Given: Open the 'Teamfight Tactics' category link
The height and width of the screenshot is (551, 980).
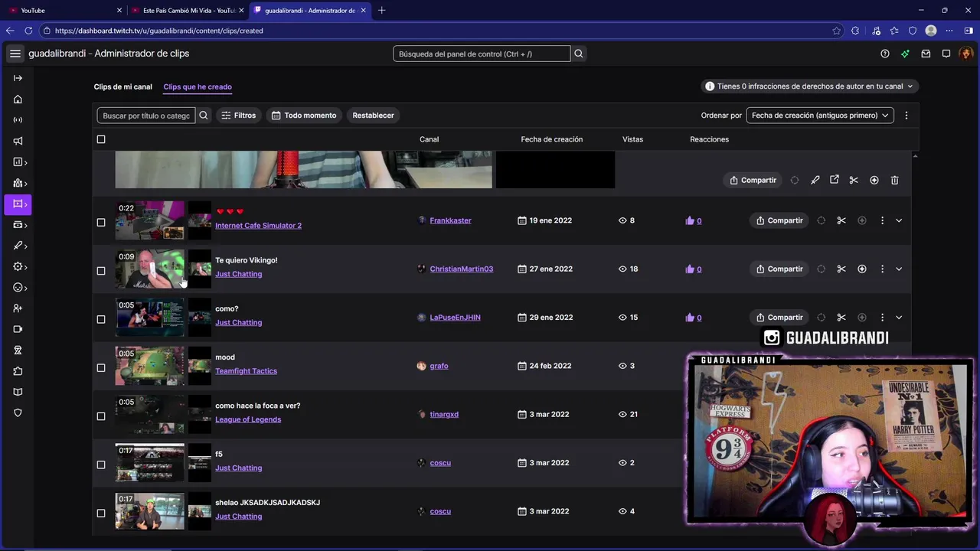Looking at the screenshot, I should [246, 371].
